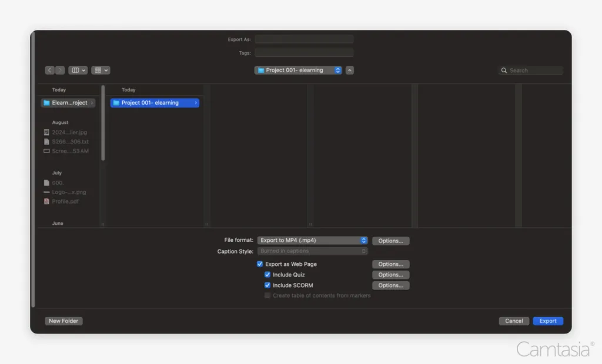Open the File format dropdown
This screenshot has width=602, height=364.
pyautogui.click(x=313, y=240)
